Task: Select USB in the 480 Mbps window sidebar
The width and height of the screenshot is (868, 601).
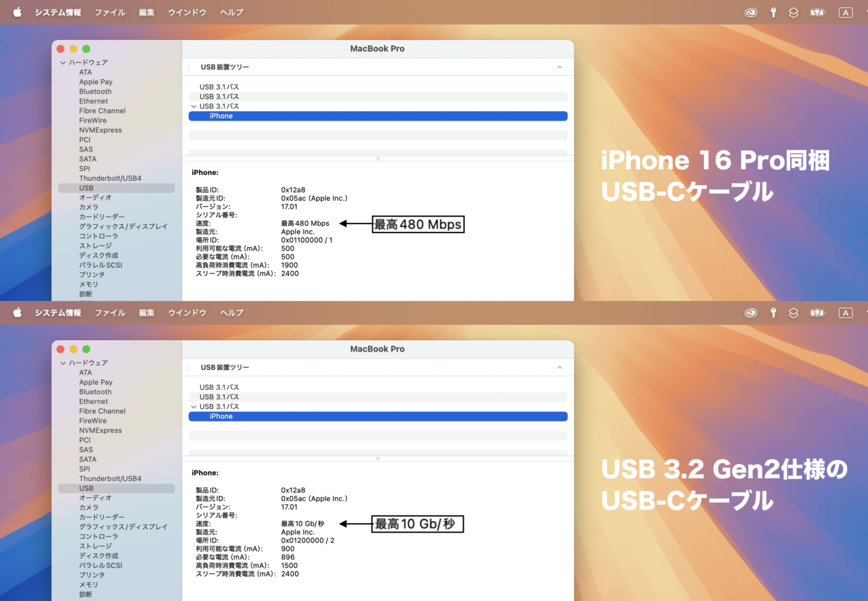Action: click(116, 188)
